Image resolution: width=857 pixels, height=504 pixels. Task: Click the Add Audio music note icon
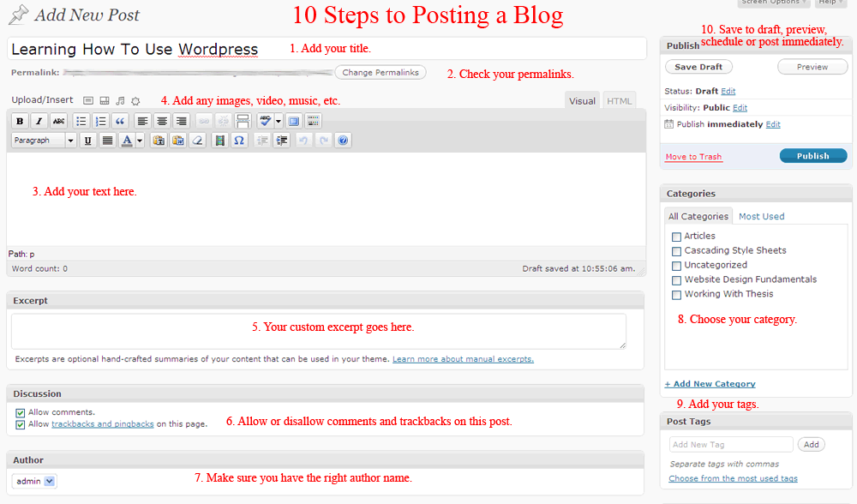click(120, 100)
